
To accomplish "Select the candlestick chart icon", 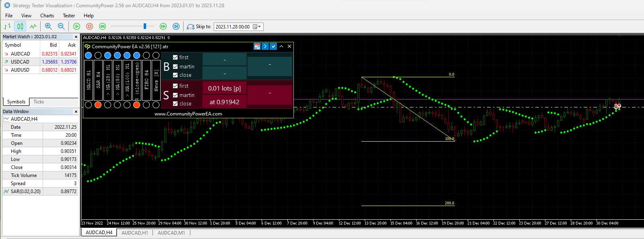I will pyautogui.click(x=20, y=27).
